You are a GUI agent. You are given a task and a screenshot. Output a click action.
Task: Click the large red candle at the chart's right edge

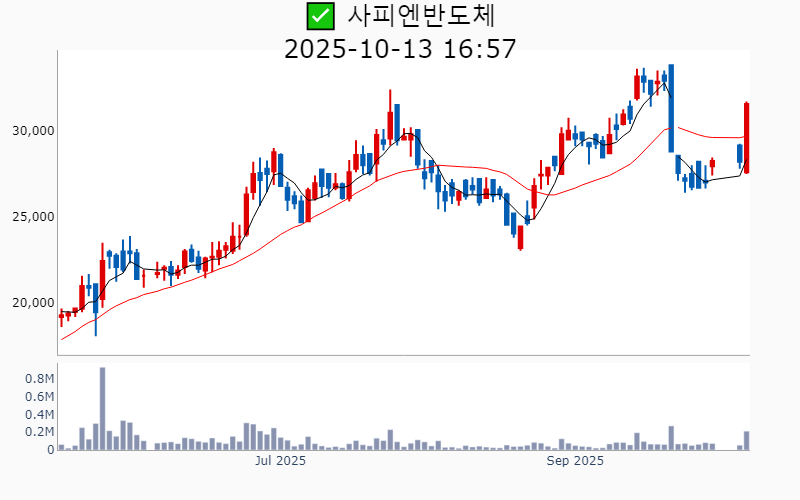coord(746,138)
